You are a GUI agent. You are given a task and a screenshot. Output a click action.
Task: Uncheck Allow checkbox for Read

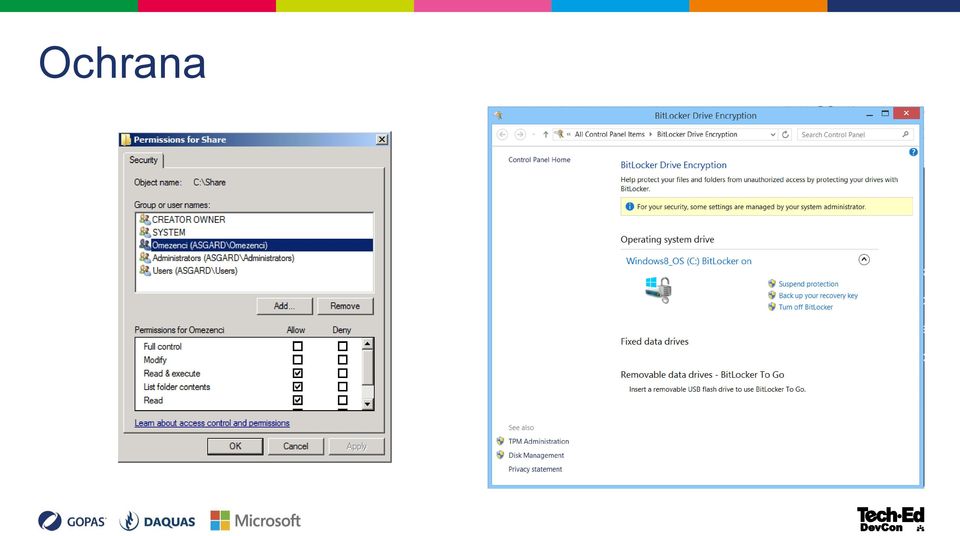click(x=298, y=400)
